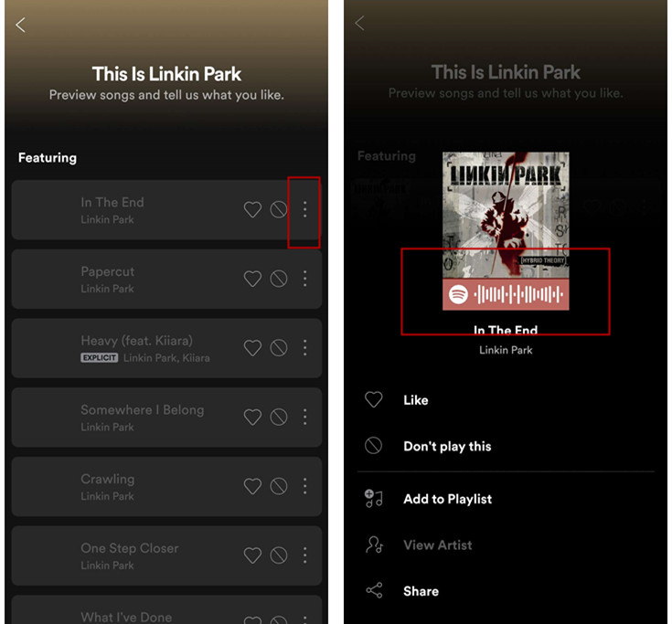Heart the song Papercut
This screenshot has width=672, height=624.
pos(252,279)
